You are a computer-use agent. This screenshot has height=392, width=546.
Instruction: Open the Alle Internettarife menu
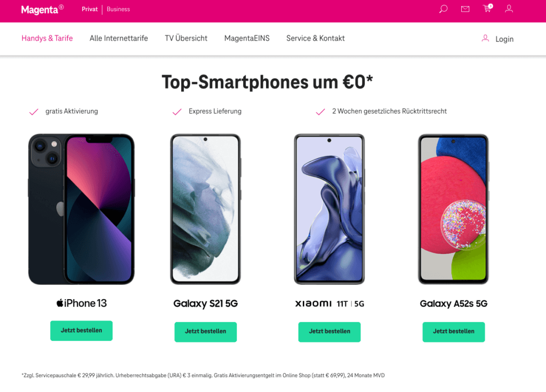(x=119, y=38)
